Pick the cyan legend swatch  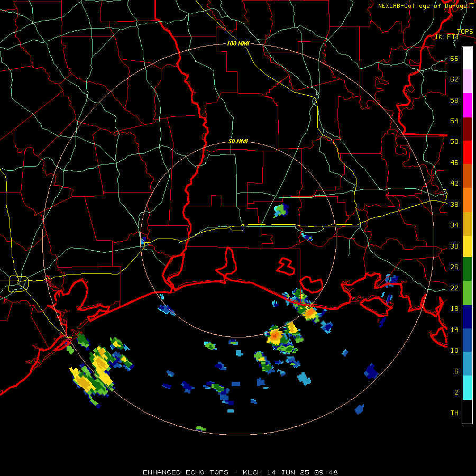tap(467, 387)
